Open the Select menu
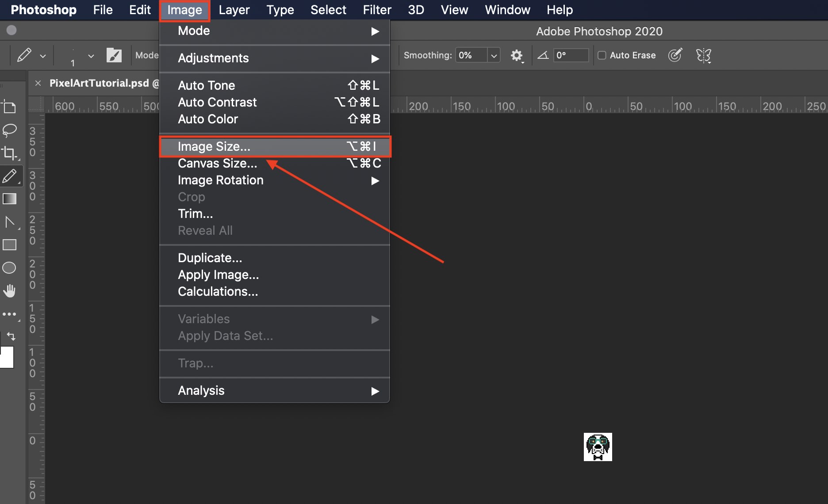This screenshot has width=828, height=504. pyautogui.click(x=328, y=10)
